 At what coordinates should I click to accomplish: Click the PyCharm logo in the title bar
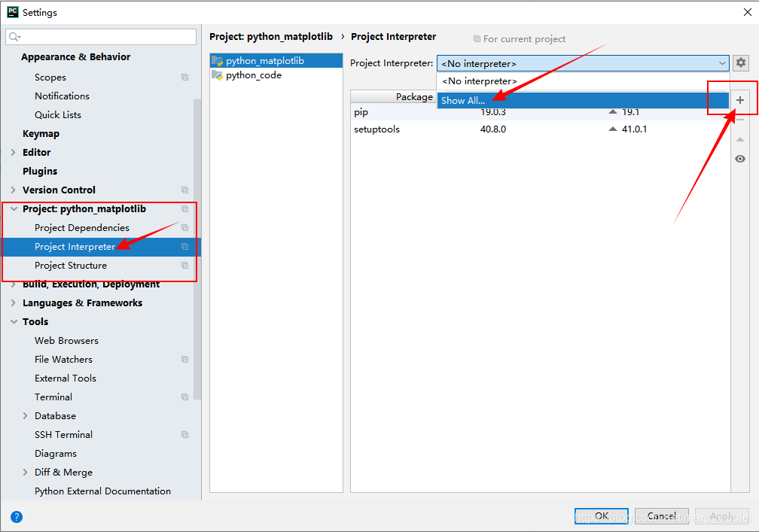point(13,12)
